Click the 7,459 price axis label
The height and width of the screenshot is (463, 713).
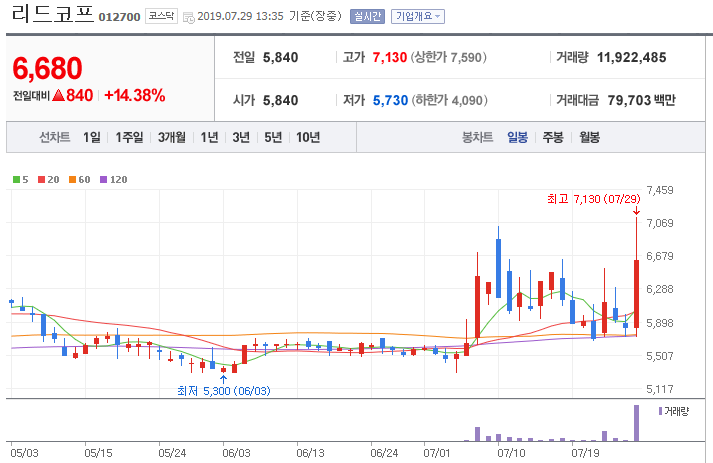tap(659, 190)
